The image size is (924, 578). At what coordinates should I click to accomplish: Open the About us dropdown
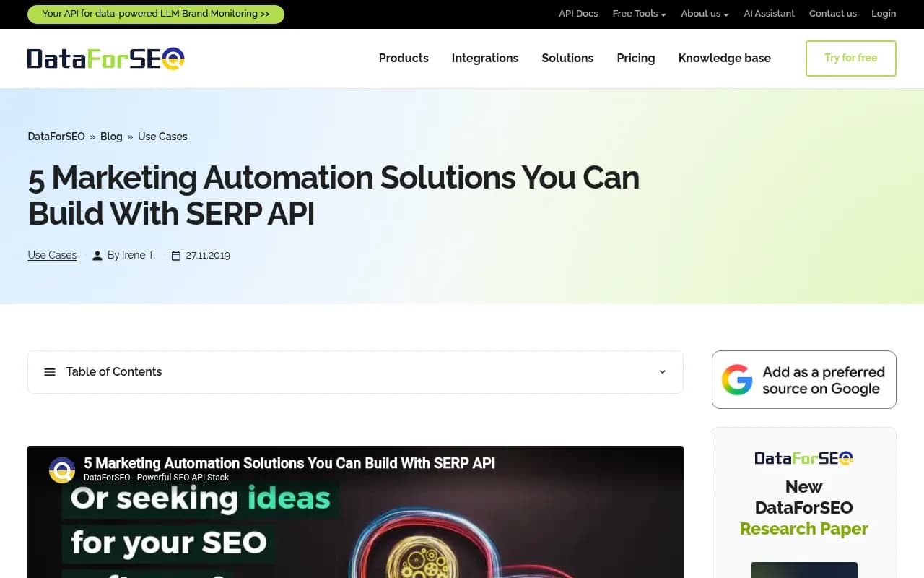(705, 14)
